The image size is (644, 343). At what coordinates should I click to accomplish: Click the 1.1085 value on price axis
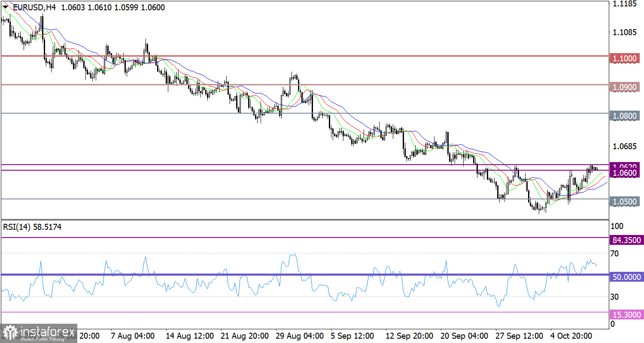pos(625,32)
